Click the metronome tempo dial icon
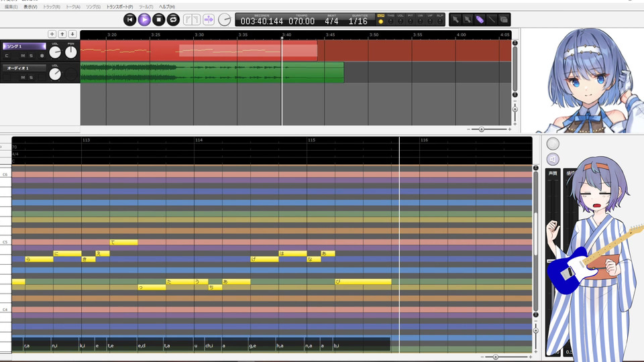Screen dimensions: 644x362 [x=224, y=19]
